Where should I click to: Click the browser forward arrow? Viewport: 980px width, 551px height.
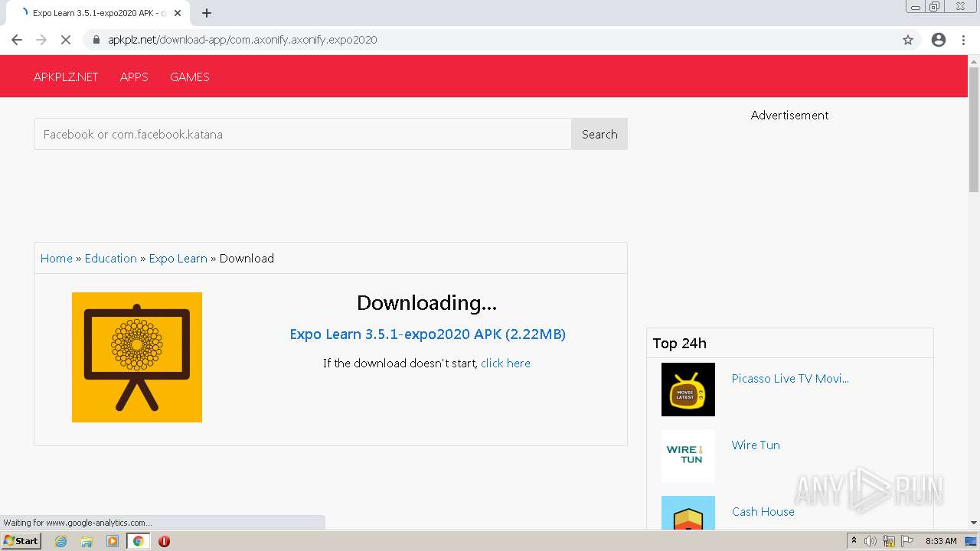pyautogui.click(x=41, y=40)
